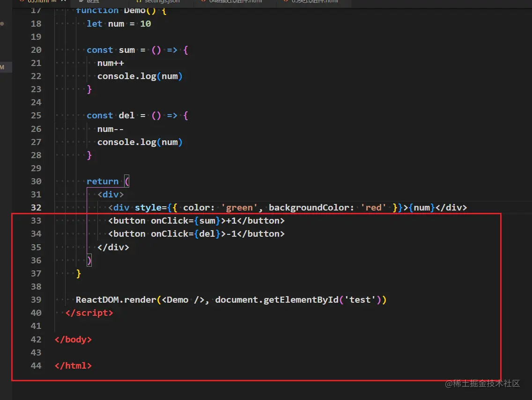Click the 'red' string value
This screenshot has height=400, width=532.
[373, 207]
